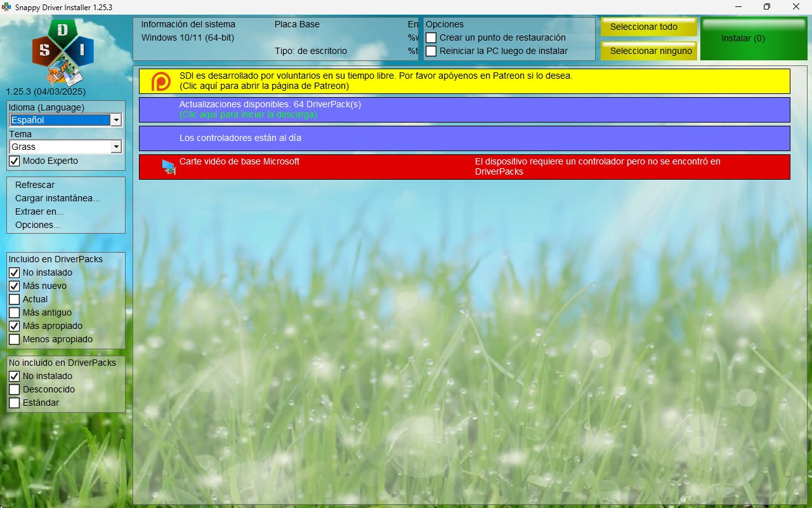The height and width of the screenshot is (508, 812).
Task: Uncheck the Más nuevo filter
Action: tap(15, 286)
